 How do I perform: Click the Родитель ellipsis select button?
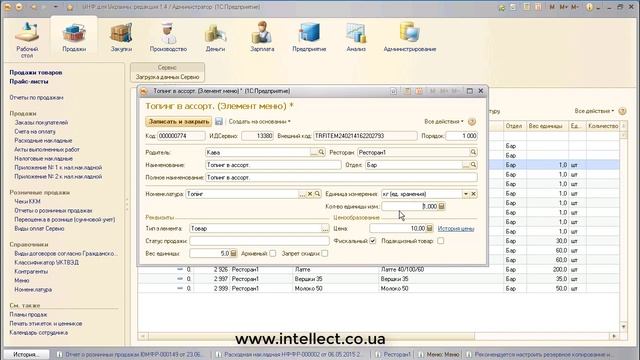pyautogui.click(x=314, y=152)
